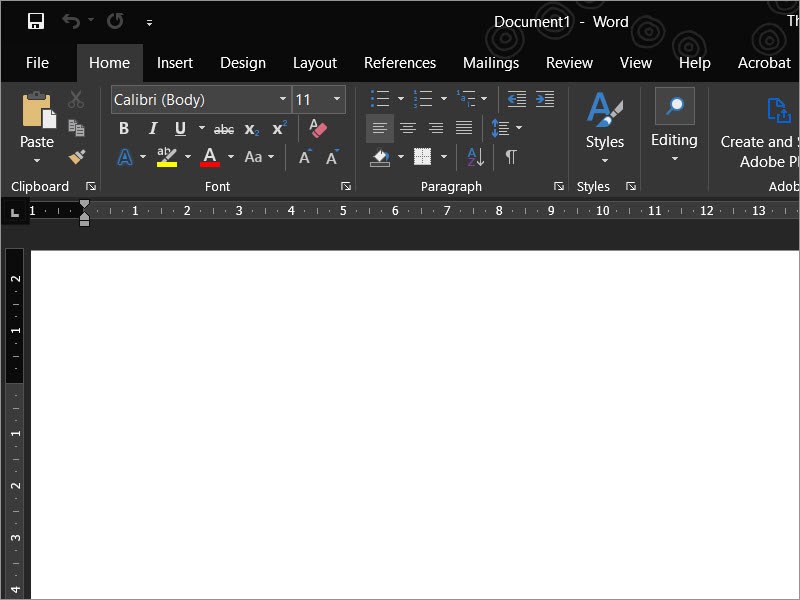Sort paragraphs with the A-Z sort icon
The image size is (800, 600).
point(476,157)
